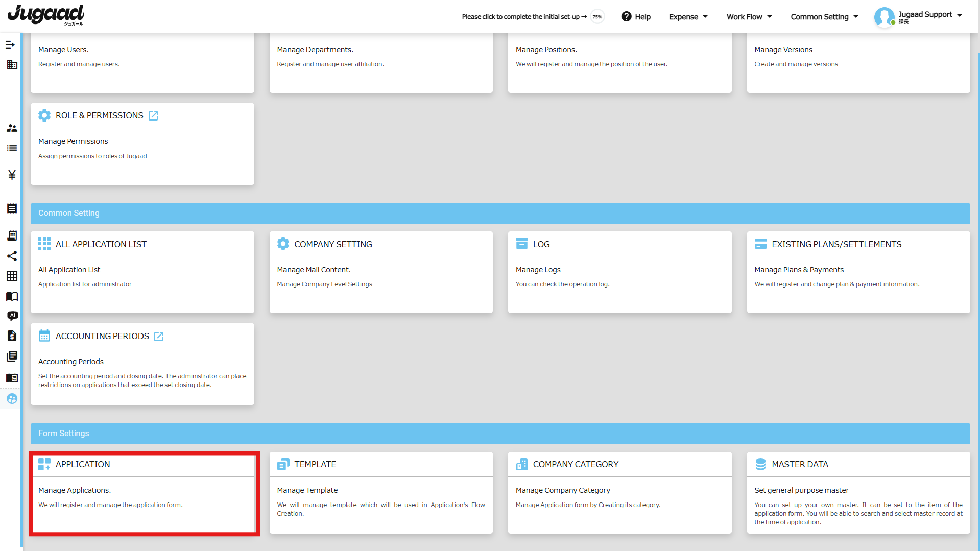This screenshot has width=980, height=551.
Task: Click 'Manage Template' text
Action: tap(307, 490)
